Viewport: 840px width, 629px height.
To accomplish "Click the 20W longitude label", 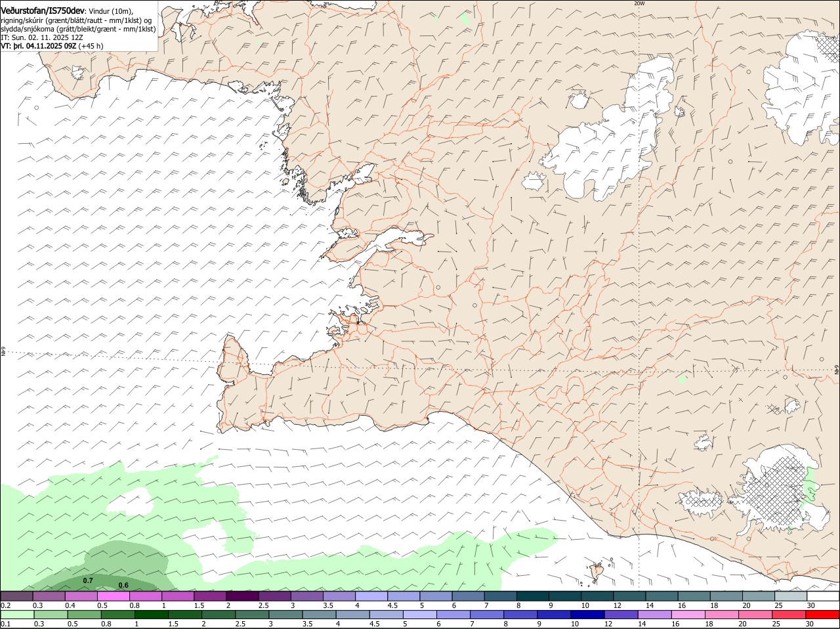I will (x=639, y=3).
